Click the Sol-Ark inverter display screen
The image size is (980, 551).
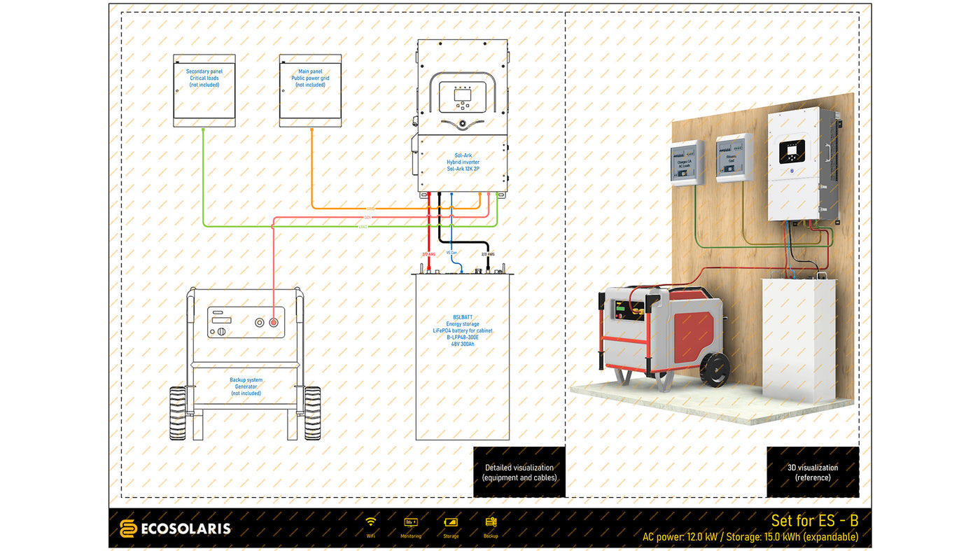[x=463, y=95]
